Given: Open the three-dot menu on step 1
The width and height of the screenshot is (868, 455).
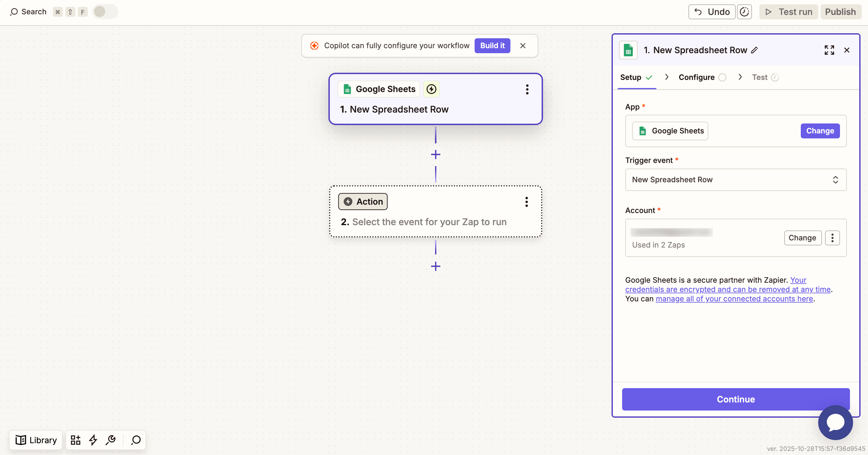Looking at the screenshot, I should click(527, 89).
